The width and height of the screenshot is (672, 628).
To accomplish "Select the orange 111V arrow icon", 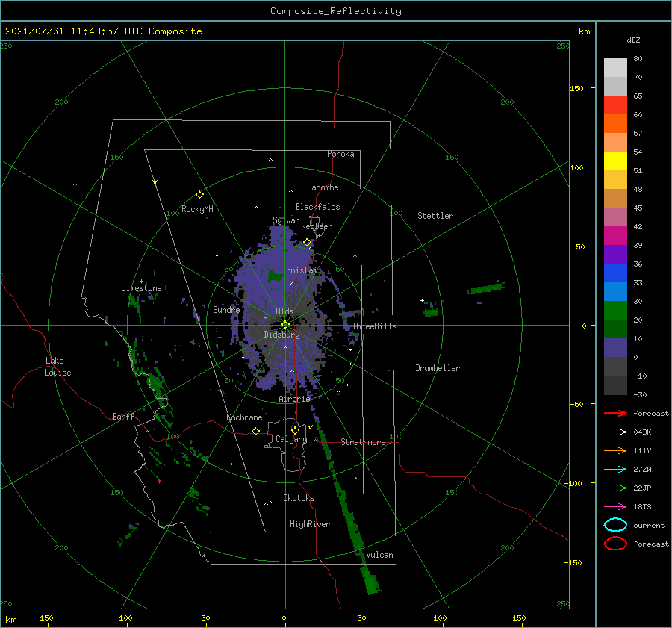I will click(x=615, y=450).
